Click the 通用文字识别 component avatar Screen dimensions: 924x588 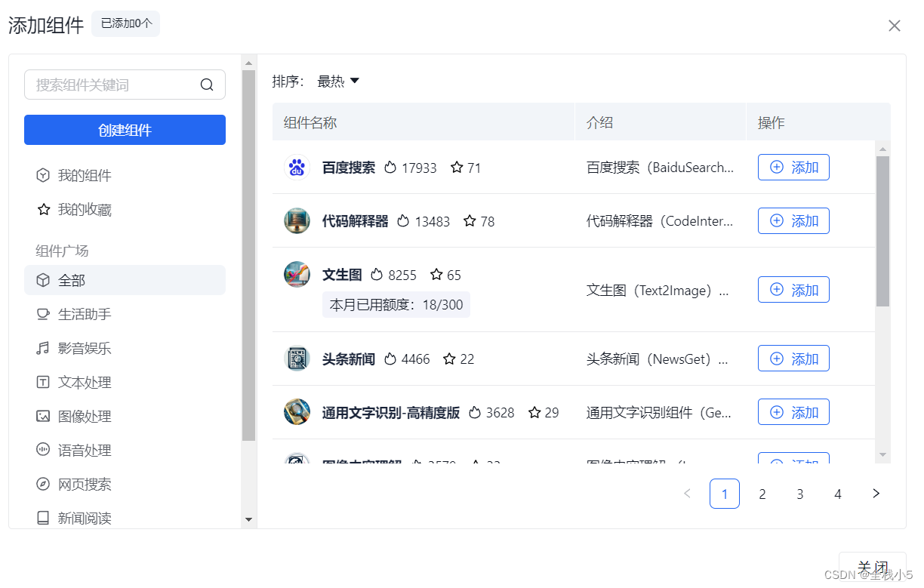tap(297, 412)
